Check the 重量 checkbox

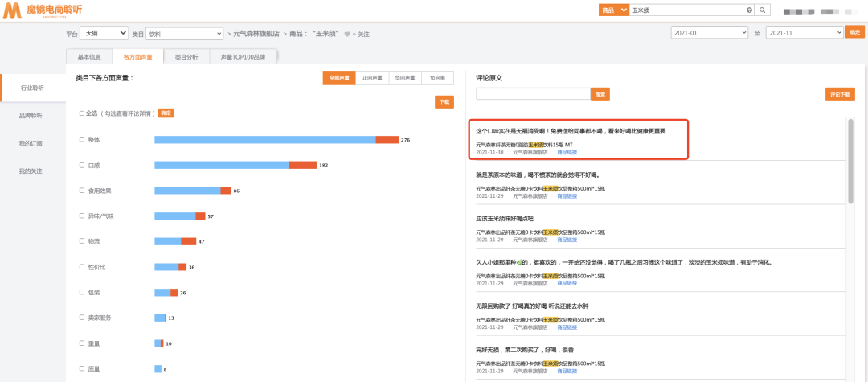[x=82, y=343]
